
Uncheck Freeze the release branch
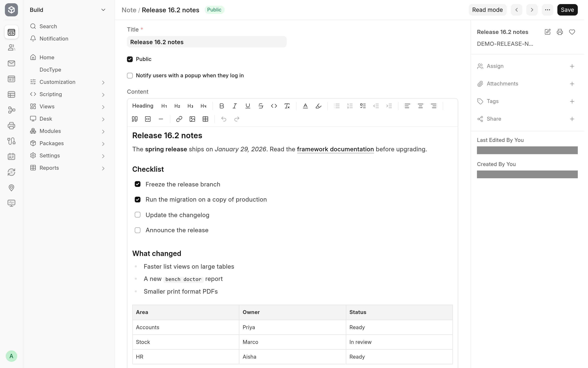coord(138,184)
